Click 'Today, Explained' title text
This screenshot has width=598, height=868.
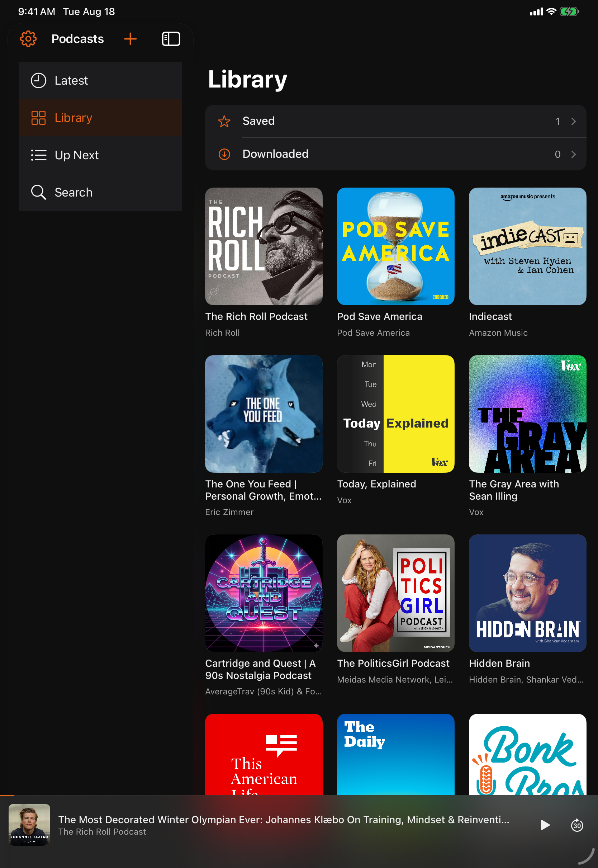(x=376, y=484)
